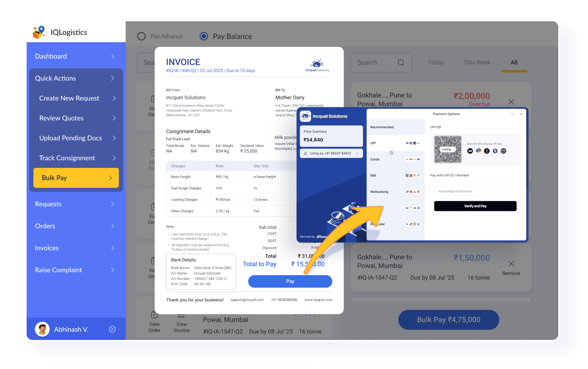
Task: Click the search magnifier icon
Action: (401, 63)
